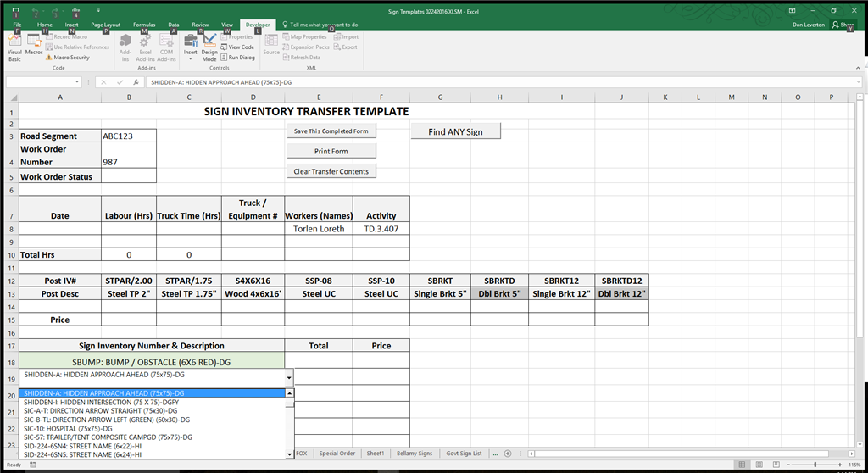The width and height of the screenshot is (868, 473).
Task: Click Run Dialog
Action: point(238,57)
